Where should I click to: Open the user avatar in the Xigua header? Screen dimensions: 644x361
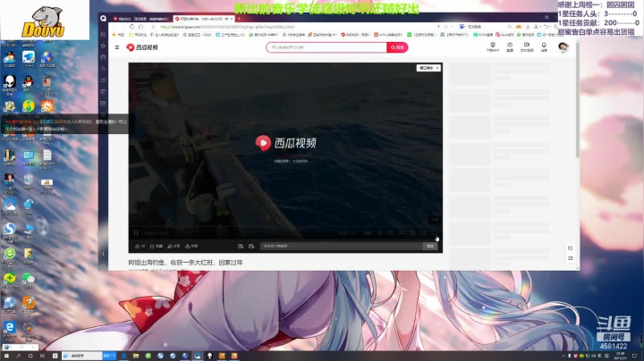(x=563, y=47)
